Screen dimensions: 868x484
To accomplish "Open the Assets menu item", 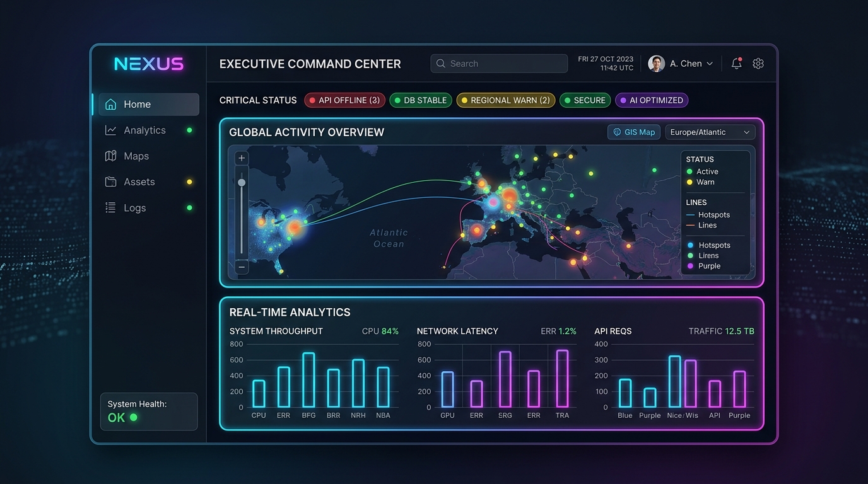I will pos(149,182).
